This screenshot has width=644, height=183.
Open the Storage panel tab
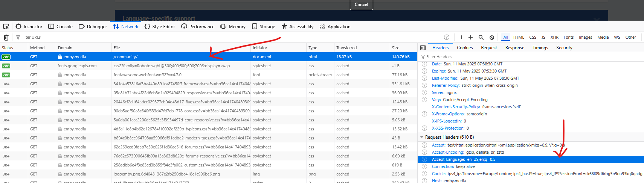264,27
